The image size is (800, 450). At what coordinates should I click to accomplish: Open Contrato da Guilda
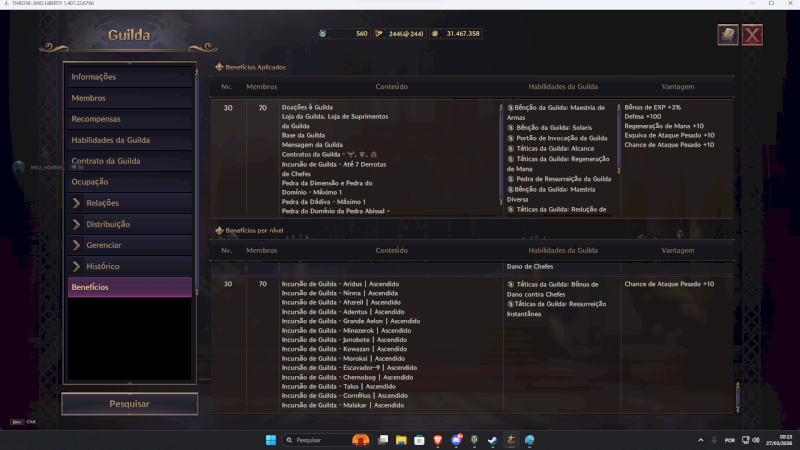pos(130,161)
